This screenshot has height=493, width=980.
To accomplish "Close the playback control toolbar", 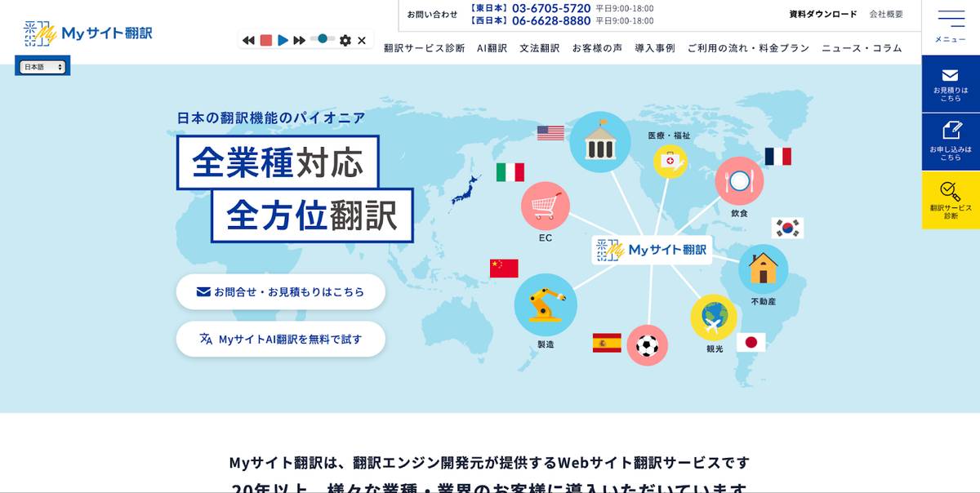I will (x=362, y=40).
